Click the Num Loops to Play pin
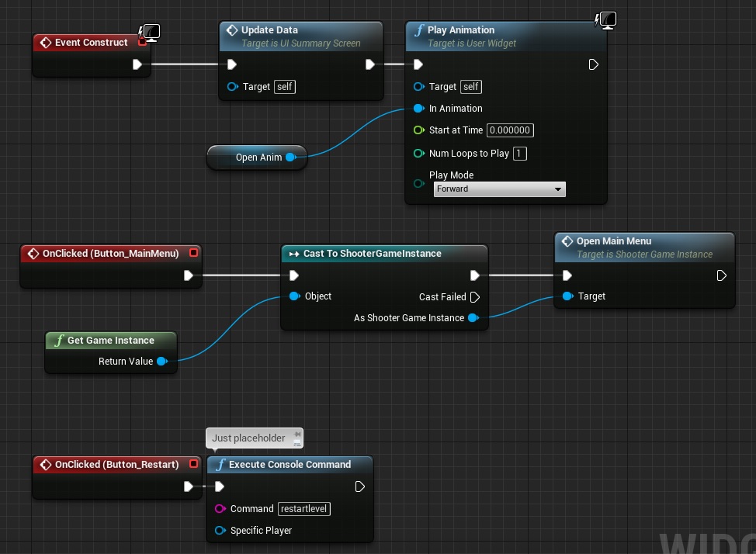The image size is (756, 554). click(419, 154)
